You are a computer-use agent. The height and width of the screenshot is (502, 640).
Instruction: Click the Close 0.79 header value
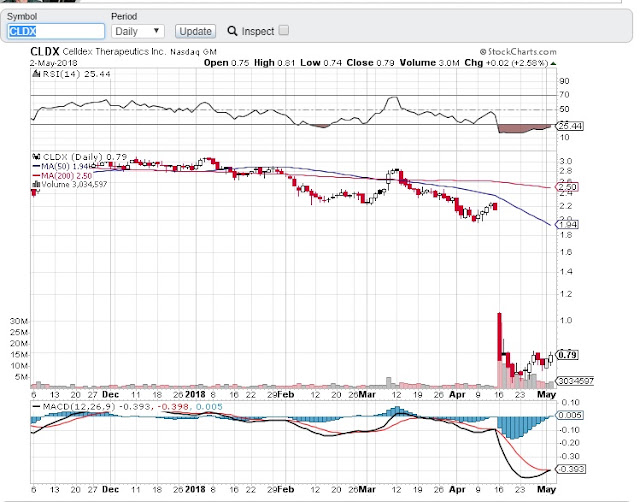[x=370, y=63]
